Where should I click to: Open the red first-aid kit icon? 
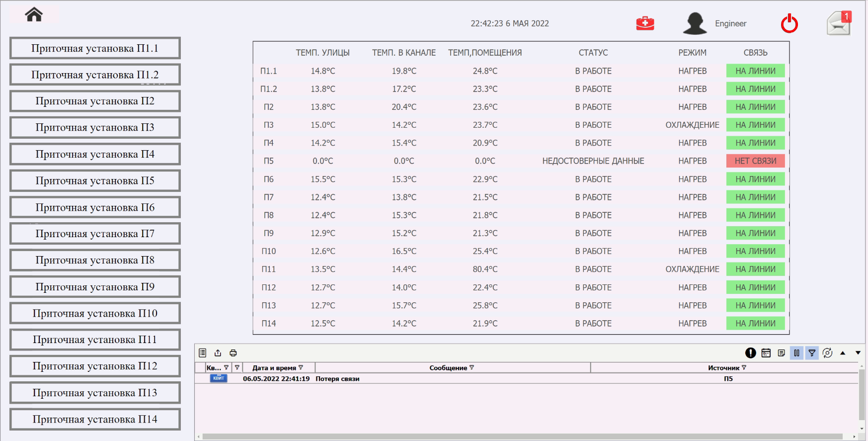(x=645, y=23)
